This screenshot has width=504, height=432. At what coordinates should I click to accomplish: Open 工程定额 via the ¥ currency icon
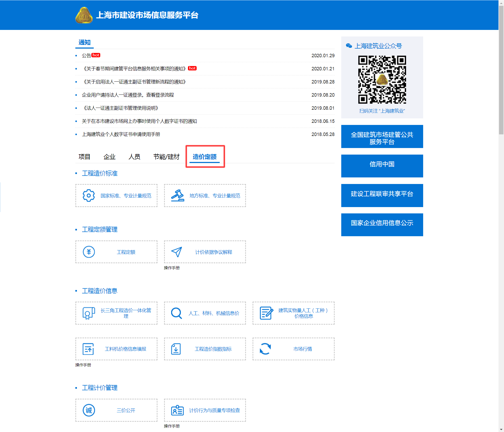pos(89,252)
